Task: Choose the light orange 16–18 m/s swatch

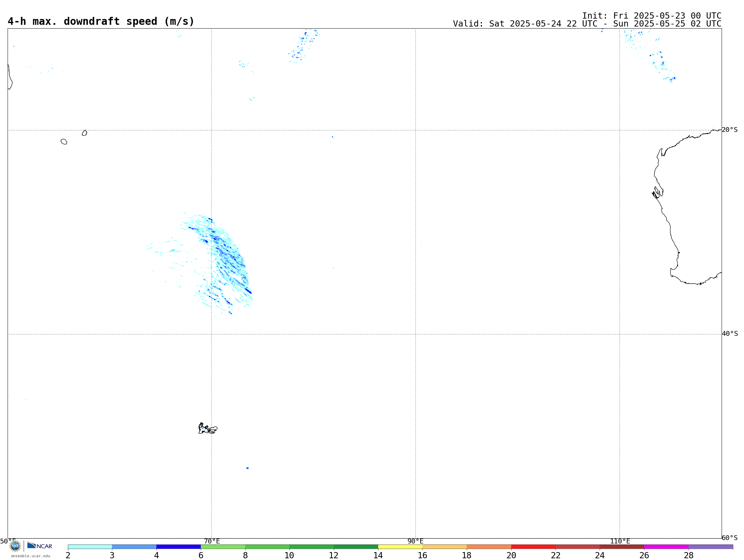Action: (x=445, y=547)
